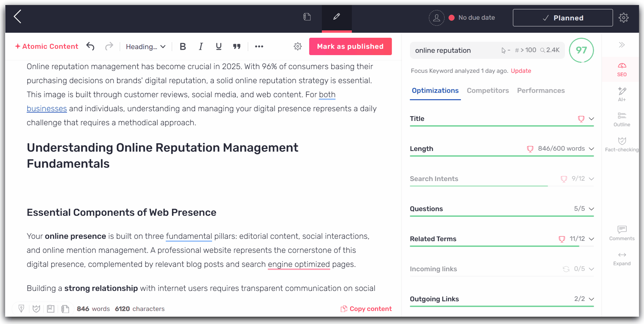Click the document icon in footer
The image size is (644, 324).
65,309
